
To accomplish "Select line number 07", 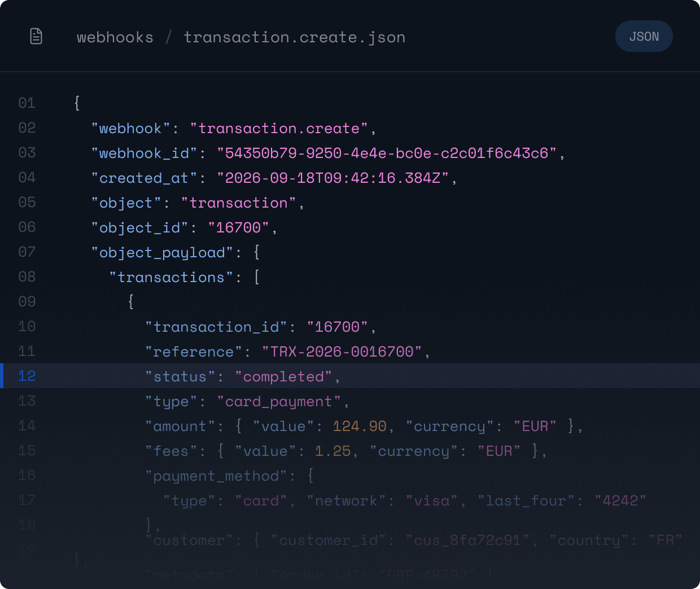I will [x=27, y=252].
